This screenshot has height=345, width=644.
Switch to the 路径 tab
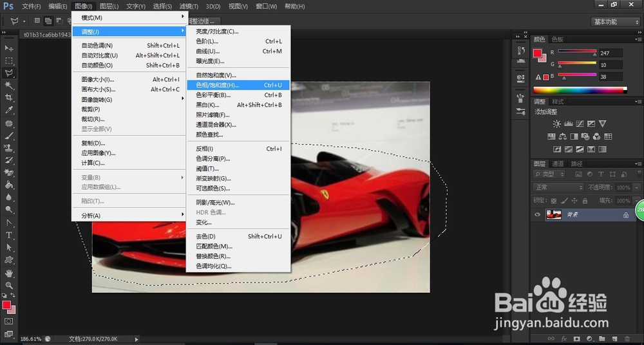[576, 163]
